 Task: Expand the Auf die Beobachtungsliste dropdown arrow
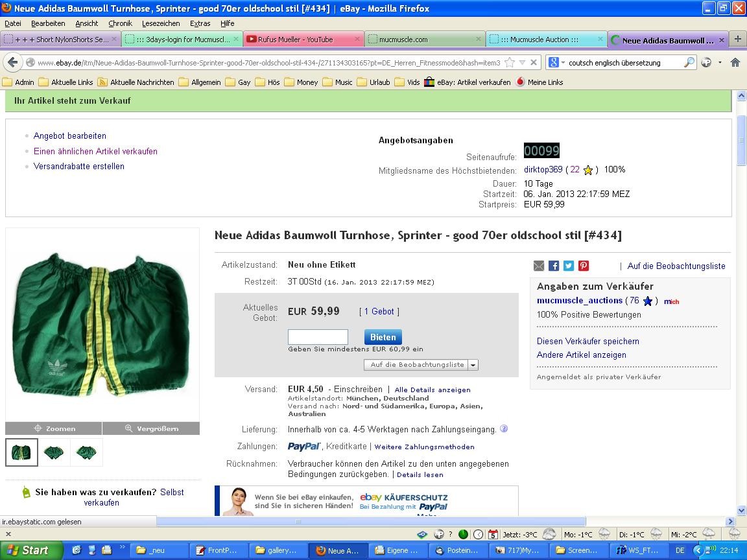click(x=473, y=365)
